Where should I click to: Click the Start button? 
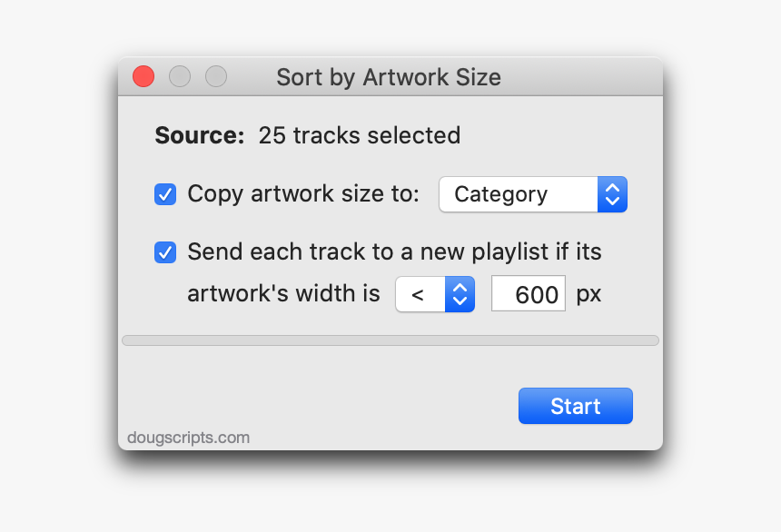[x=576, y=406]
